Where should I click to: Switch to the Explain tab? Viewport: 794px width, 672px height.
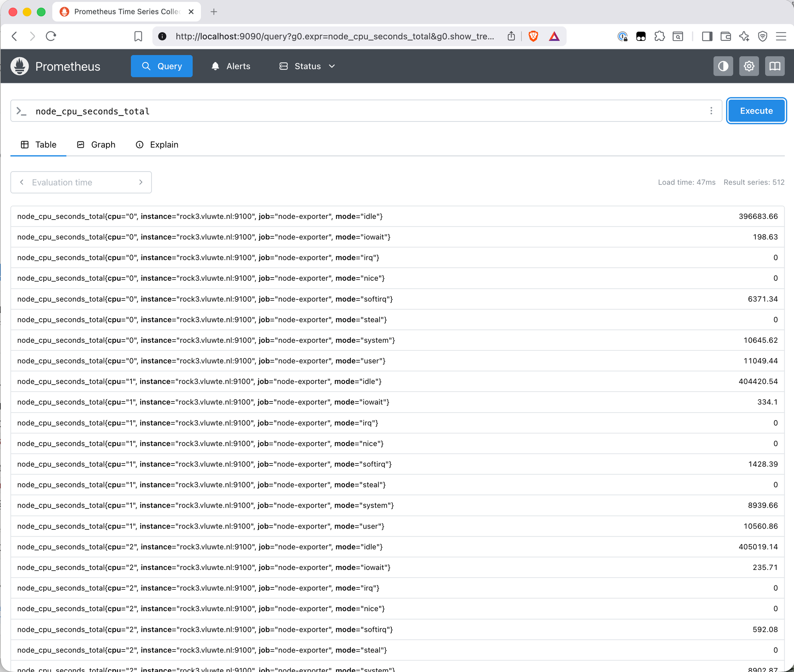point(157,145)
